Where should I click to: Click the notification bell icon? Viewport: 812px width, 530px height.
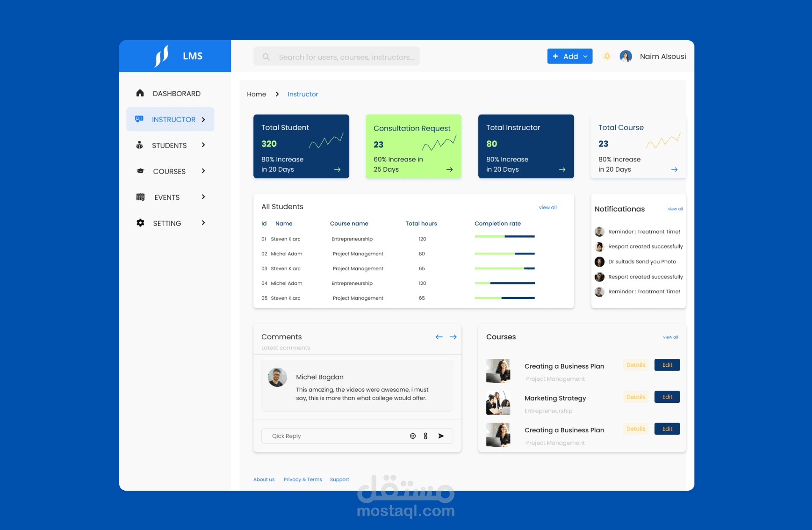click(x=607, y=56)
